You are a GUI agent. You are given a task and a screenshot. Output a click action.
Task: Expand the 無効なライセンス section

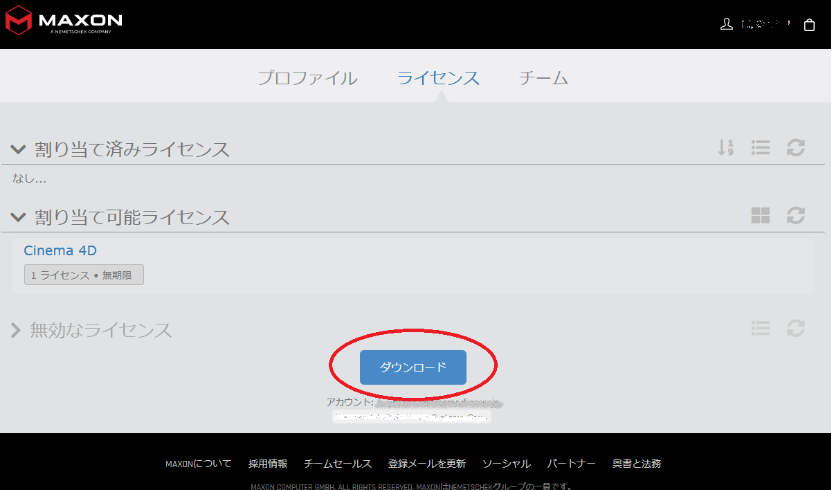click(15, 330)
